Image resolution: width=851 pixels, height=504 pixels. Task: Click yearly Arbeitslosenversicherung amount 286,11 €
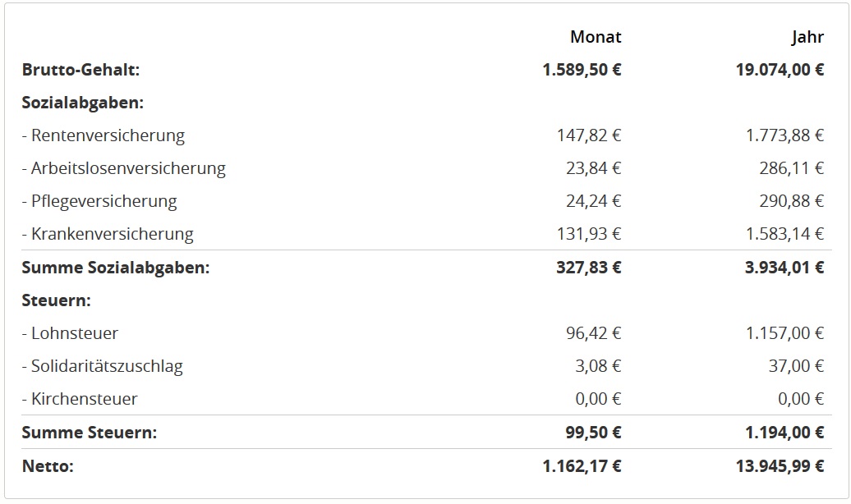[791, 168]
